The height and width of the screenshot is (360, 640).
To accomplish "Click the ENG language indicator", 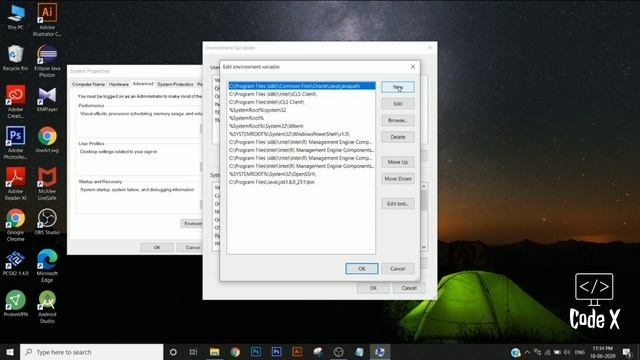I will [580, 352].
